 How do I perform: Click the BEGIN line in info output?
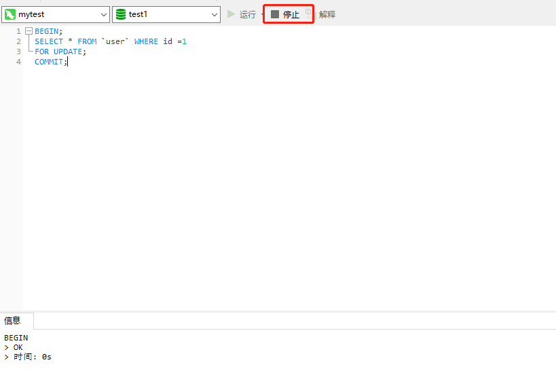[x=16, y=338]
